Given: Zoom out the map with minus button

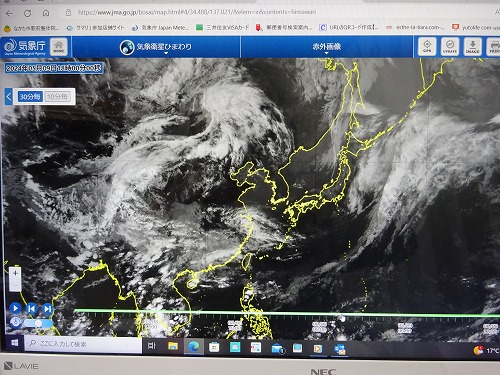Looking at the screenshot, I should [x=15, y=285].
